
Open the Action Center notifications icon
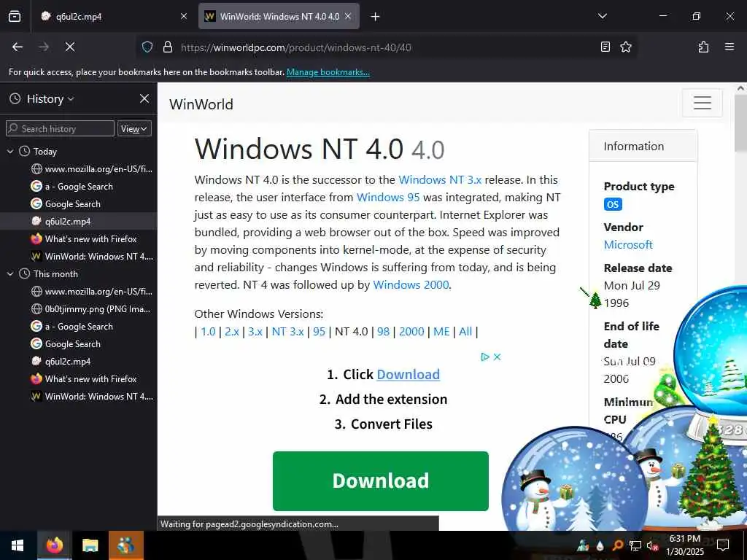point(723,545)
